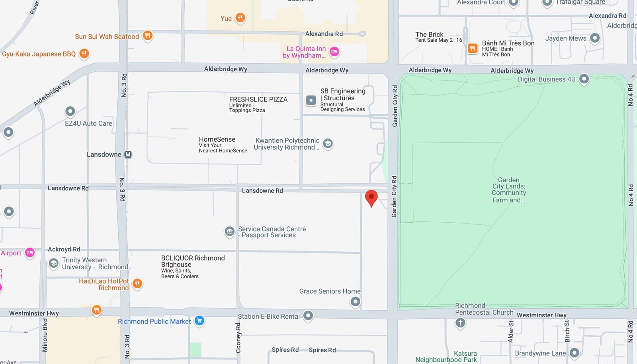The height and width of the screenshot is (364, 637).
Task: Select Garden City Lands park label
Action: [x=509, y=190]
